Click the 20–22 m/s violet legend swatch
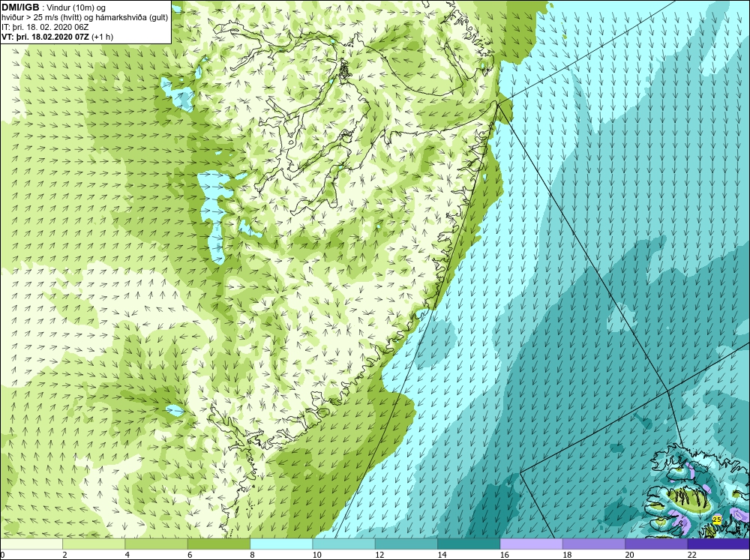The height and width of the screenshot is (560, 750). 656,544
